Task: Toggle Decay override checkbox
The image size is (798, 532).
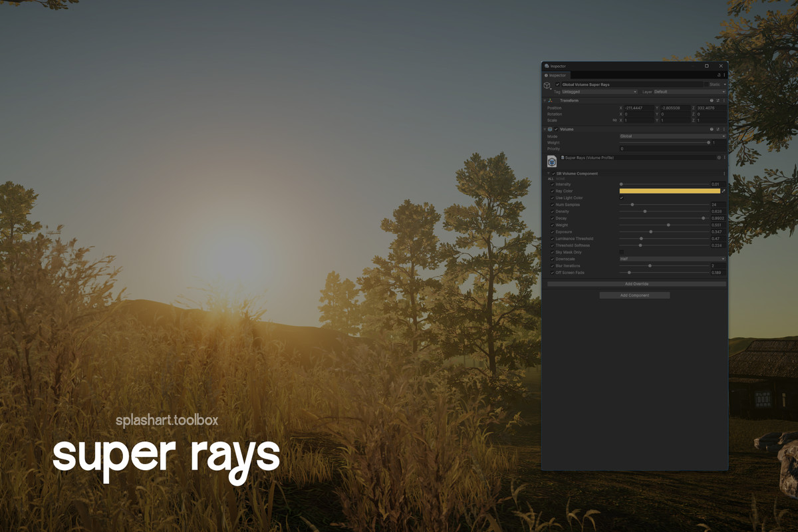Action: pyautogui.click(x=552, y=218)
